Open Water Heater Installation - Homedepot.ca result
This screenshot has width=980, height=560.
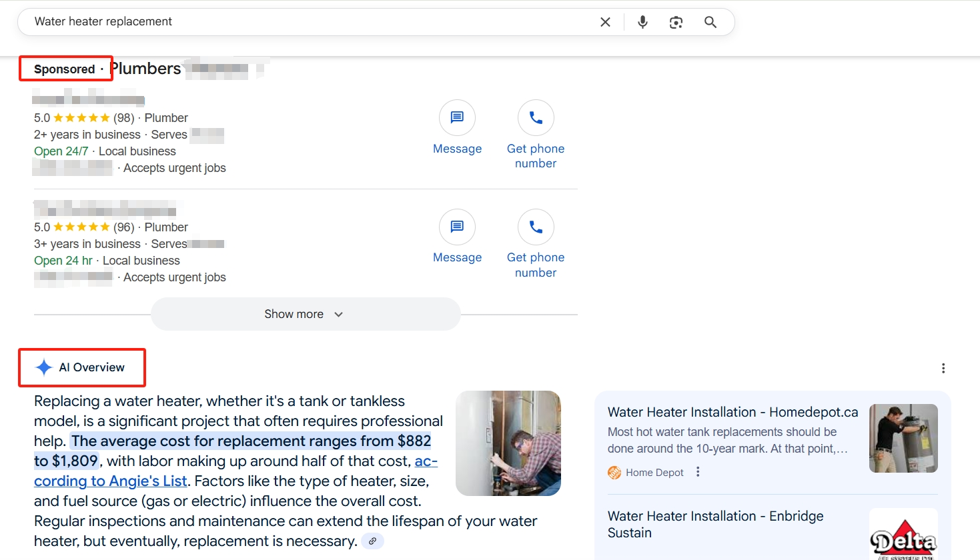click(x=732, y=412)
